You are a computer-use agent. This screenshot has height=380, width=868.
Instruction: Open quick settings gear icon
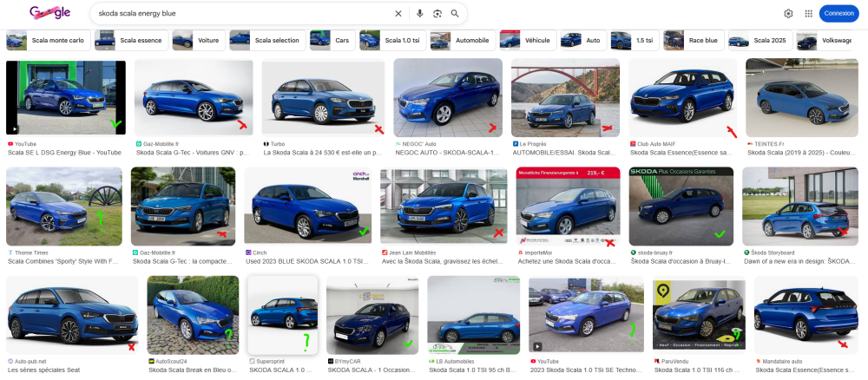[x=788, y=14]
